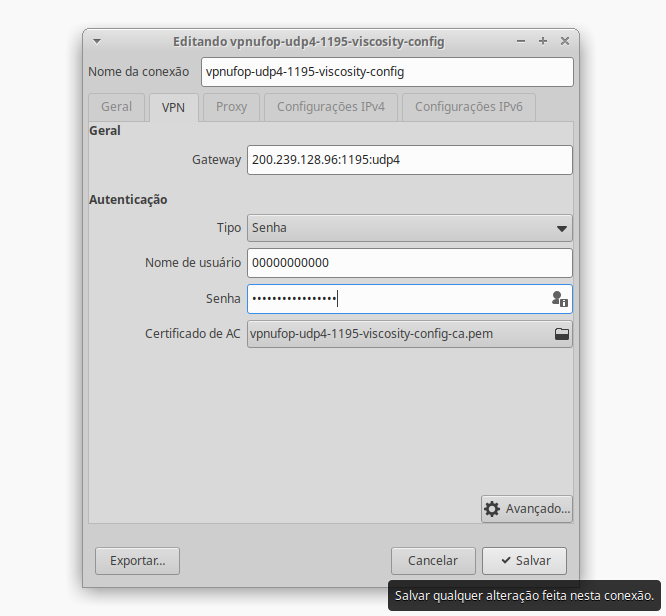Browse for CA certificate using folder icon

pyautogui.click(x=562, y=334)
